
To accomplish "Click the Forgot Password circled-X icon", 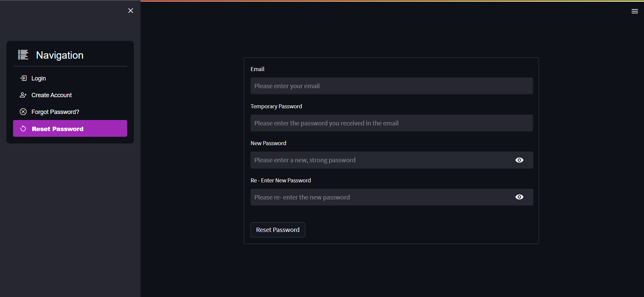I will tap(23, 112).
